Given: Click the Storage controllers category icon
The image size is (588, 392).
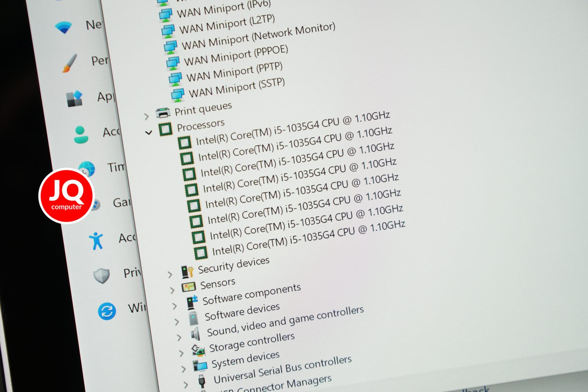Looking at the screenshot, I should 198,350.
